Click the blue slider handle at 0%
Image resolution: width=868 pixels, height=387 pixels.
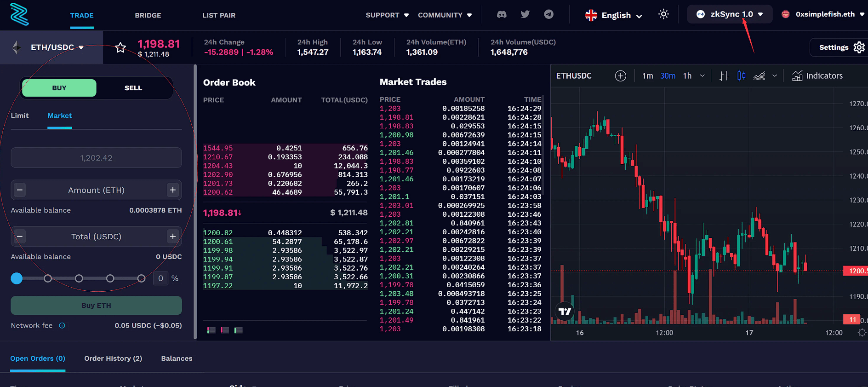click(x=17, y=278)
